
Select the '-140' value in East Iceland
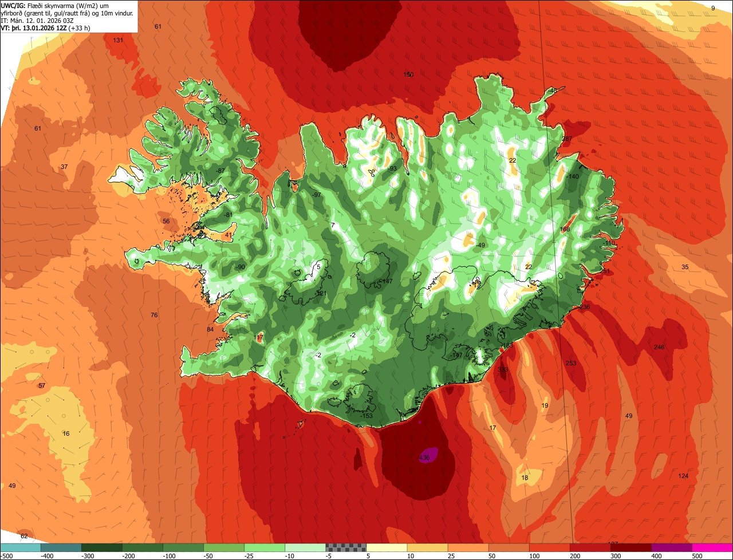572,176
